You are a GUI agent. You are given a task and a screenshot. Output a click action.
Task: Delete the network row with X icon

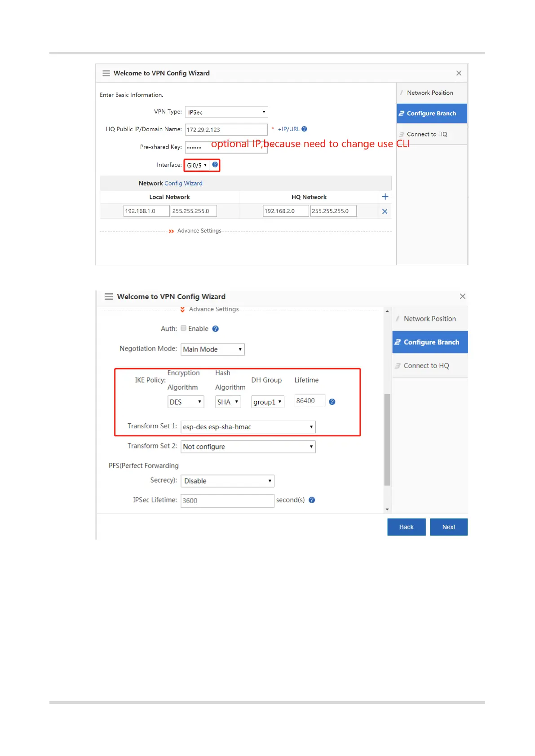(x=385, y=211)
